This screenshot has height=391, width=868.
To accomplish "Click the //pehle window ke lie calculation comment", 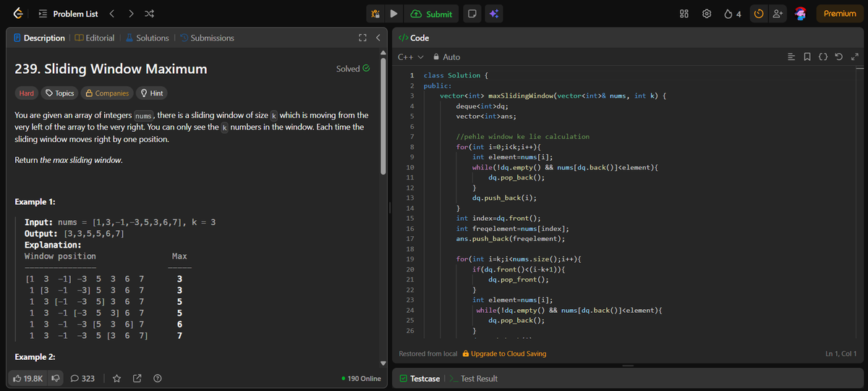I will pyautogui.click(x=522, y=137).
